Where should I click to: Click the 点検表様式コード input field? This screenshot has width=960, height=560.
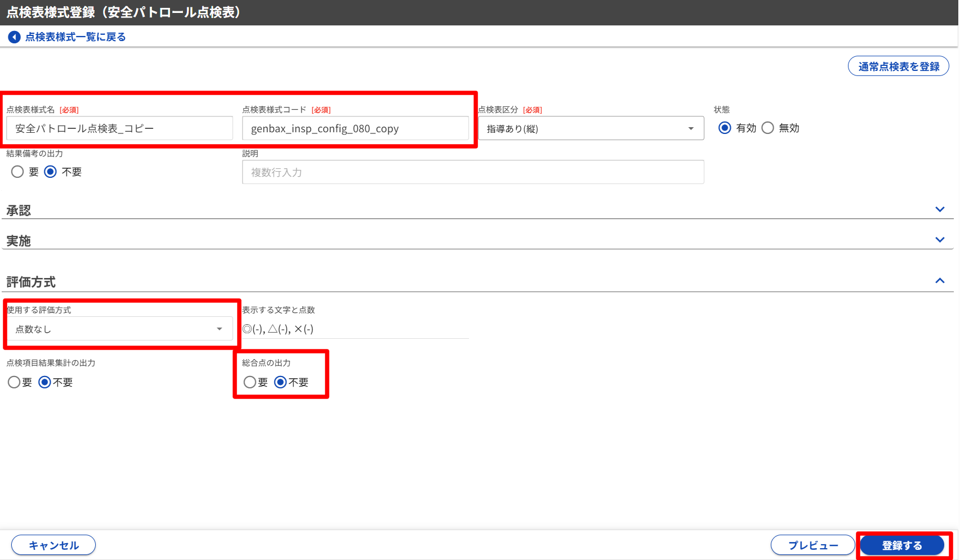click(355, 128)
